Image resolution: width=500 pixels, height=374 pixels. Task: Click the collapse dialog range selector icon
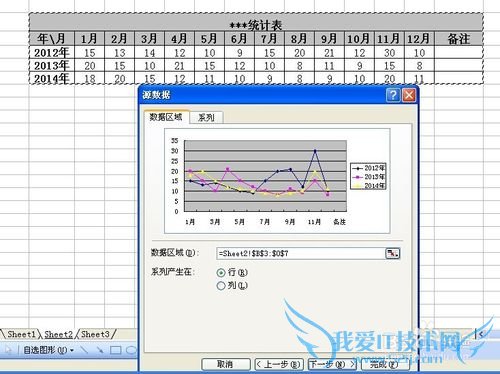pyautogui.click(x=393, y=253)
